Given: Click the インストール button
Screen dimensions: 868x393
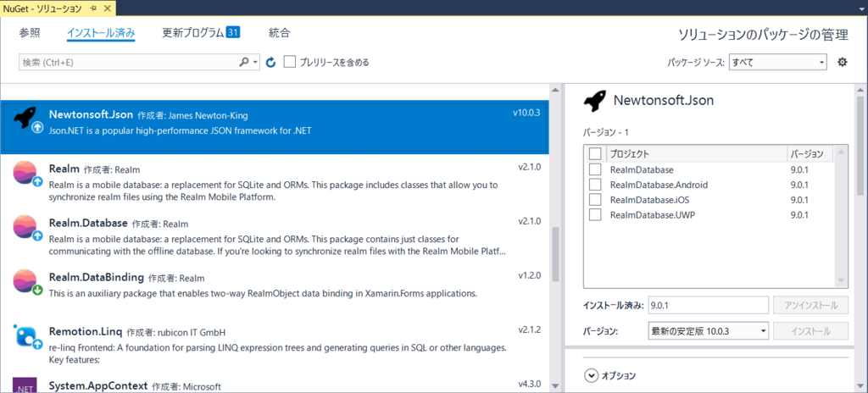Looking at the screenshot, I should 810,331.
